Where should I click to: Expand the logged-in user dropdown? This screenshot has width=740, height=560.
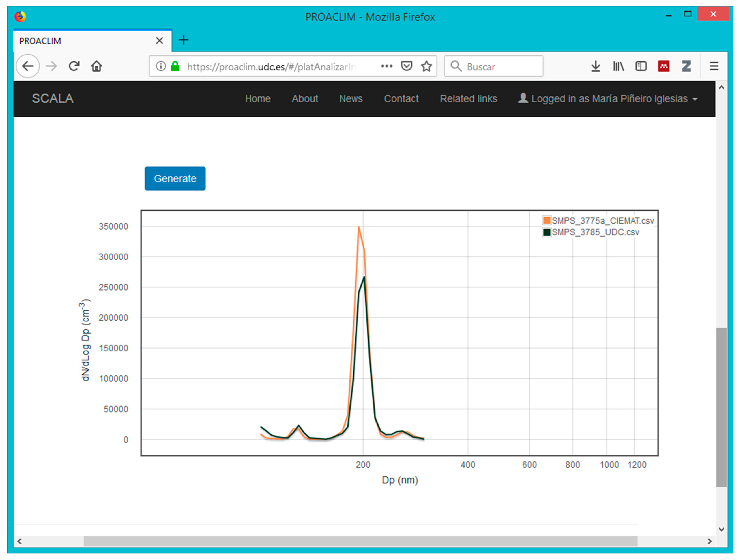(x=608, y=99)
